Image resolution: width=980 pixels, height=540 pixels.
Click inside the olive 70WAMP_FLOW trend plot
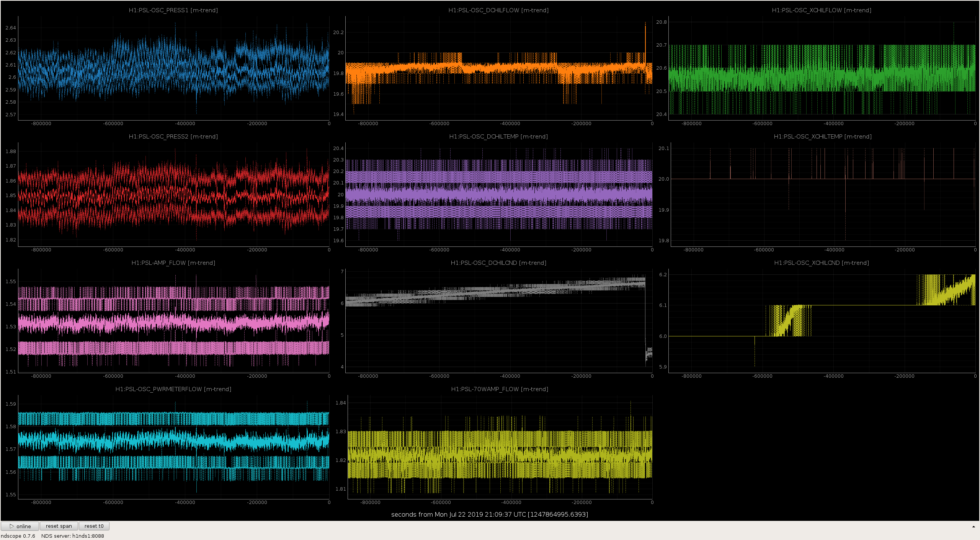[x=500, y=447]
